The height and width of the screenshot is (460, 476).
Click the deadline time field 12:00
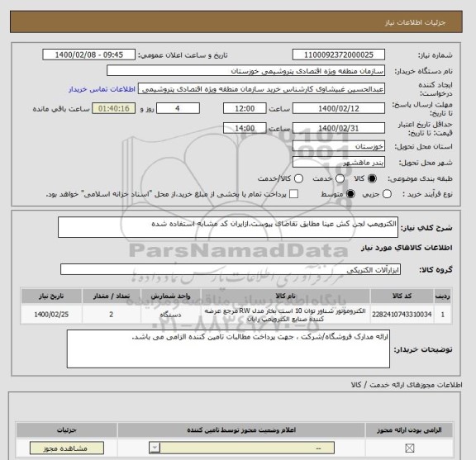pos(245,109)
